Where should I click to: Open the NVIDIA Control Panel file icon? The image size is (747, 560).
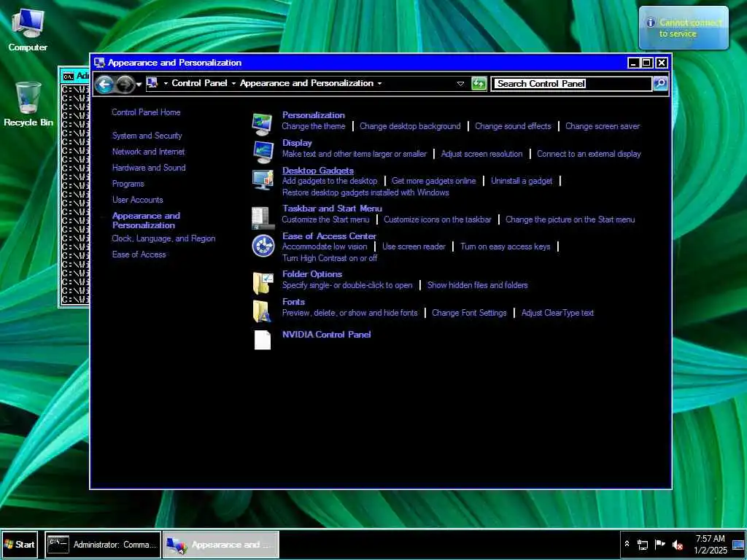coord(263,340)
